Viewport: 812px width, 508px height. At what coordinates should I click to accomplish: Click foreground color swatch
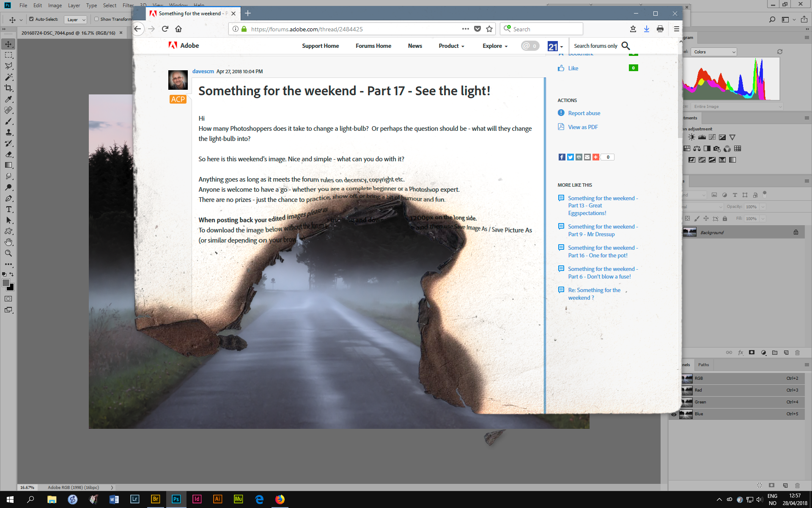tap(6, 283)
